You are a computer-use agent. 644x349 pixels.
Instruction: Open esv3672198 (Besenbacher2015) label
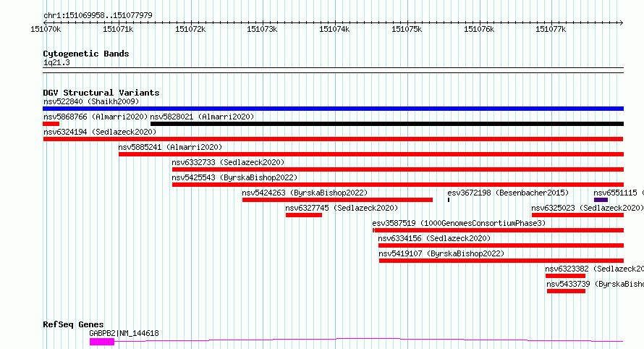coord(508,193)
